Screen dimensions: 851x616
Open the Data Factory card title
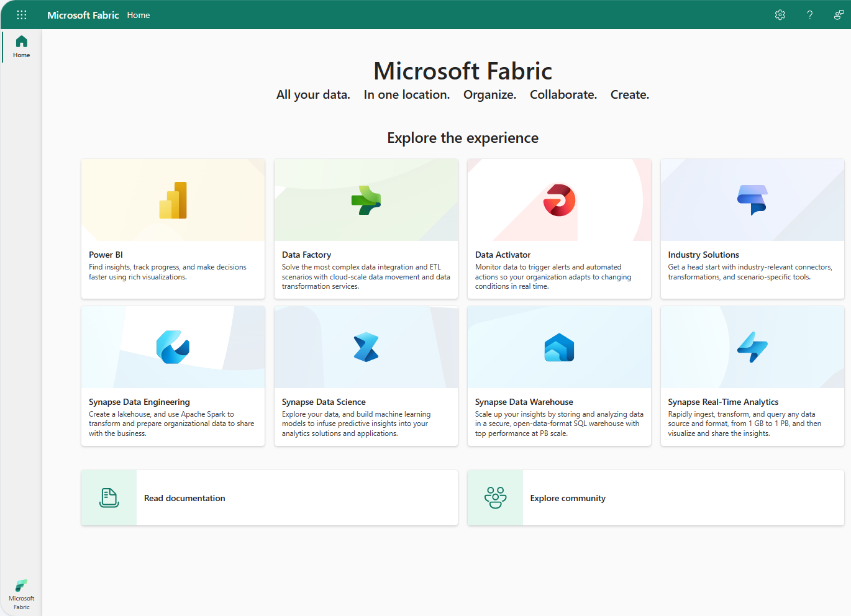pos(306,255)
